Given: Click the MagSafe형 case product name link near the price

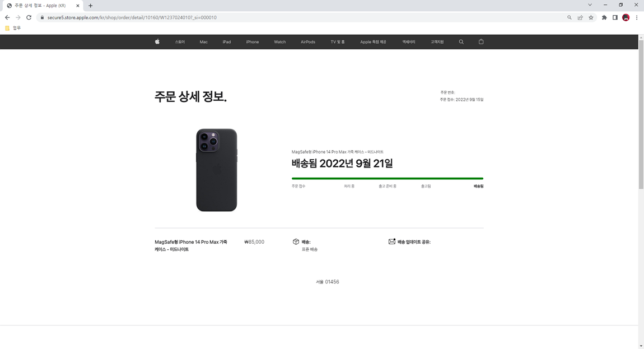Looking at the screenshot, I should 191,245.
